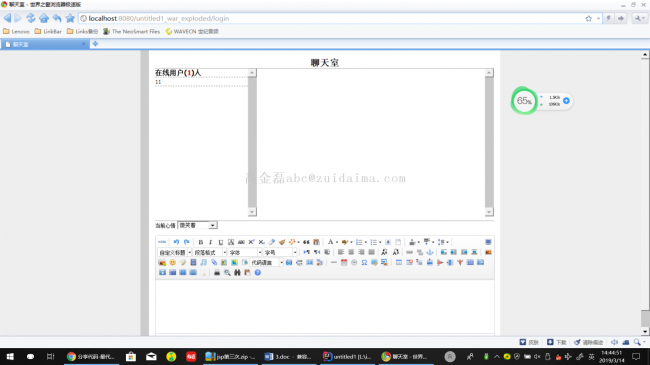The width and height of the screenshot is (650, 365).
Task: Open the 代码语言 code language dropdown
Action: pos(267,263)
